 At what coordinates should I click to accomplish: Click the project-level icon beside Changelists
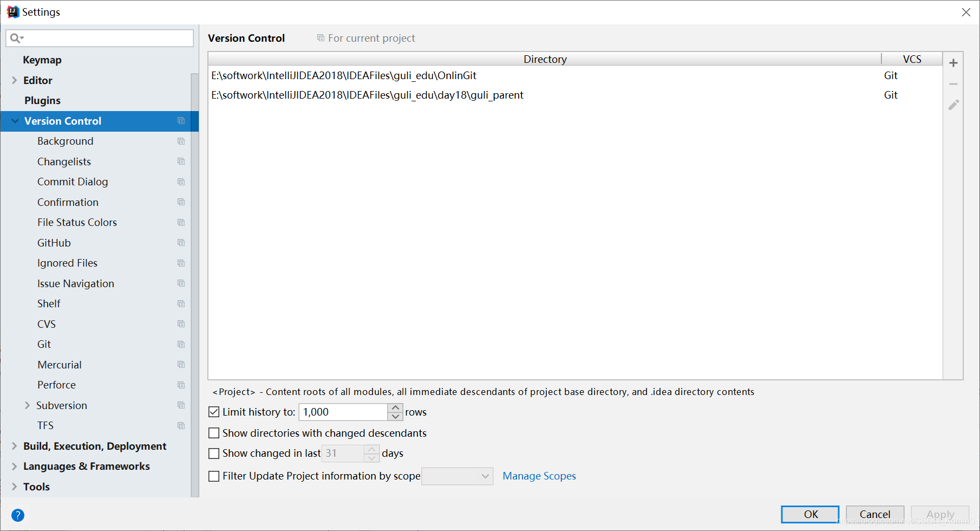pyautogui.click(x=181, y=161)
